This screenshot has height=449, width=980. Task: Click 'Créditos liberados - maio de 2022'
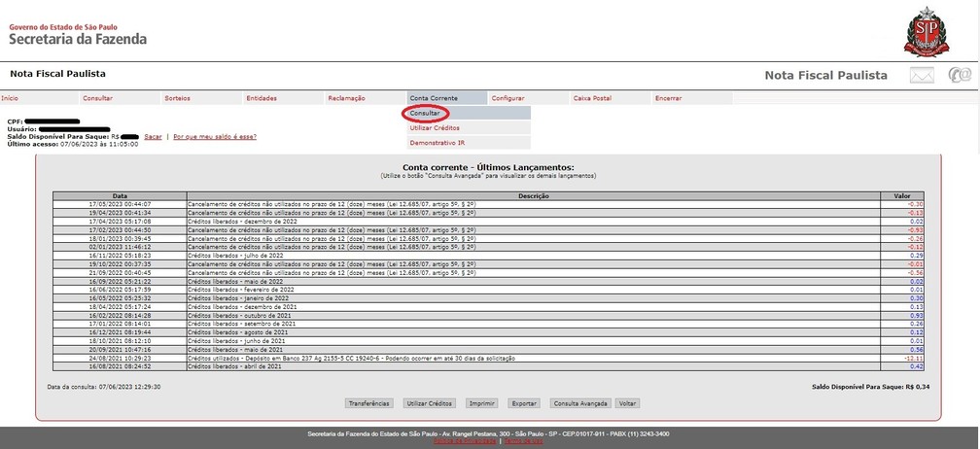pos(235,282)
